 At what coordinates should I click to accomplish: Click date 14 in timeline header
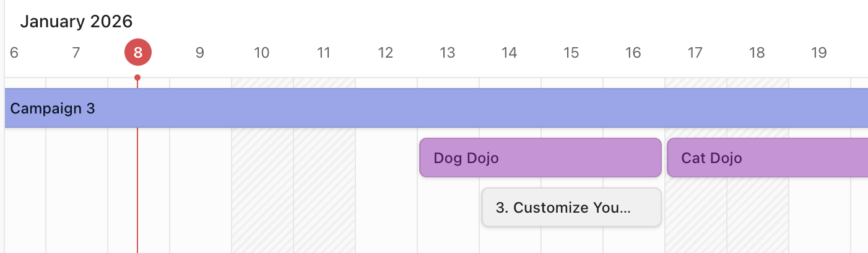pyautogui.click(x=510, y=53)
